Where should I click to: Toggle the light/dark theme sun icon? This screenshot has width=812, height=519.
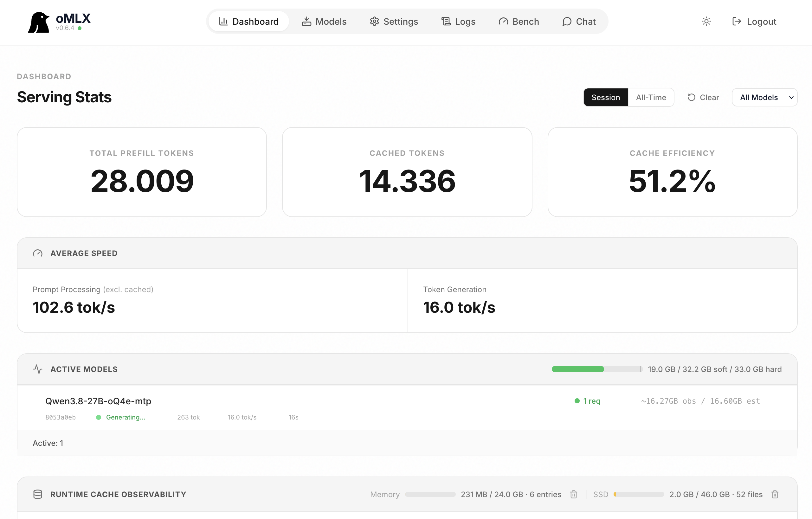pos(706,22)
